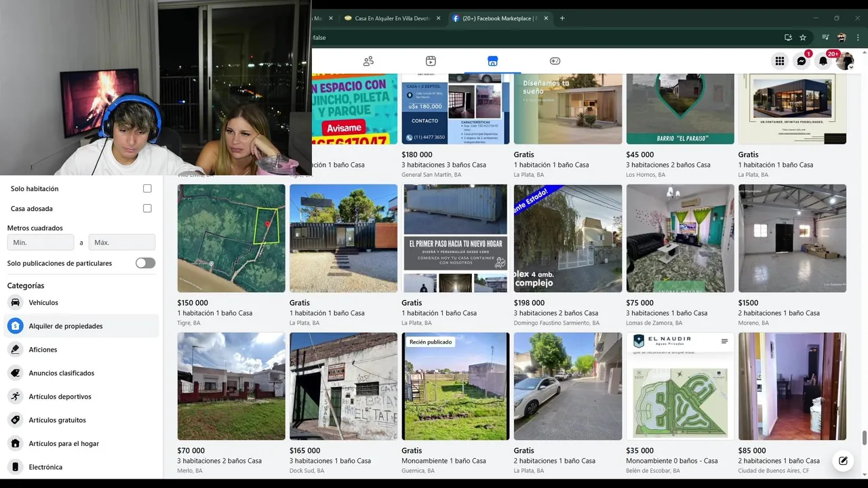
Task: Open the Anuncios clasificados link
Action: click(62, 373)
